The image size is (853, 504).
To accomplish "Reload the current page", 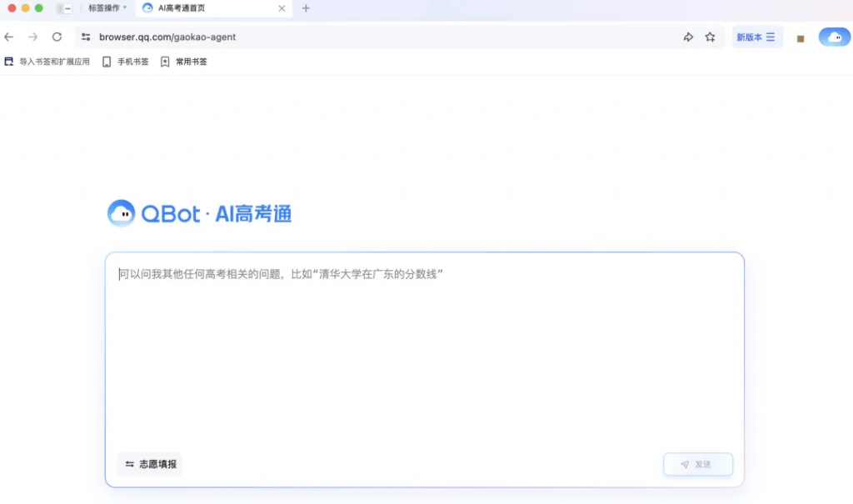I will 57,37.
